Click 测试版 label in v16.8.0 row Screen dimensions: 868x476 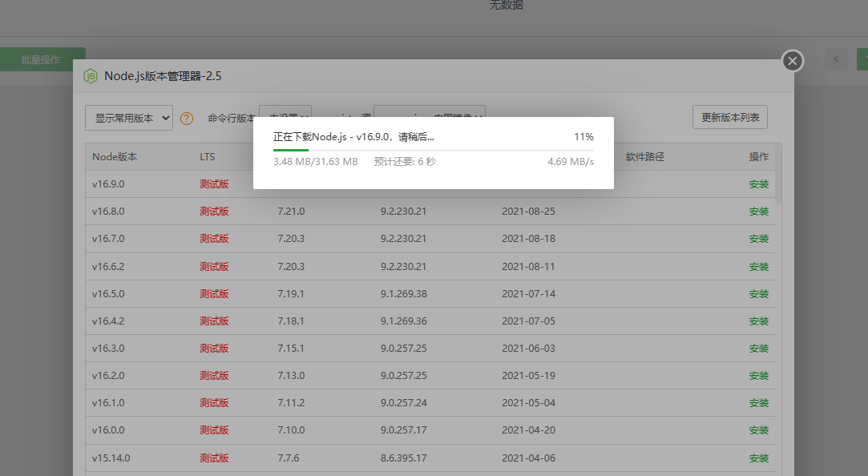[214, 212]
